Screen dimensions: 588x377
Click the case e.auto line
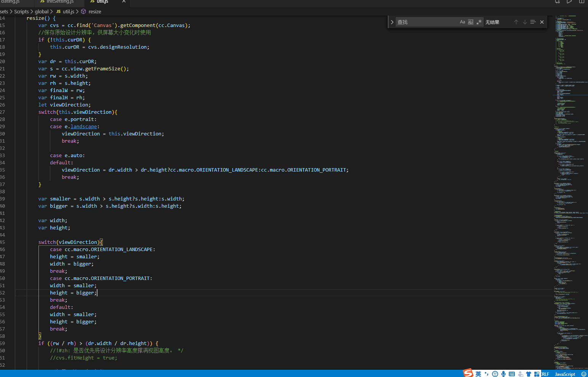tap(67, 156)
